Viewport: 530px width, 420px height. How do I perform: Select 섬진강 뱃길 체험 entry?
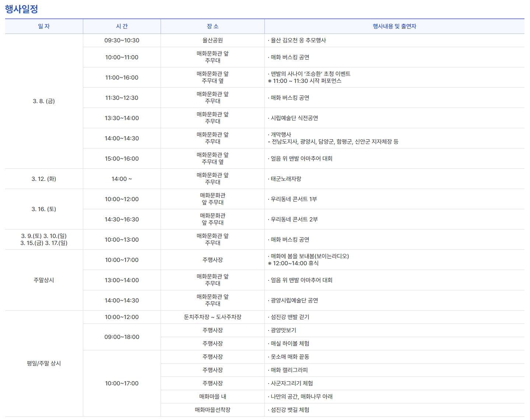289,410
